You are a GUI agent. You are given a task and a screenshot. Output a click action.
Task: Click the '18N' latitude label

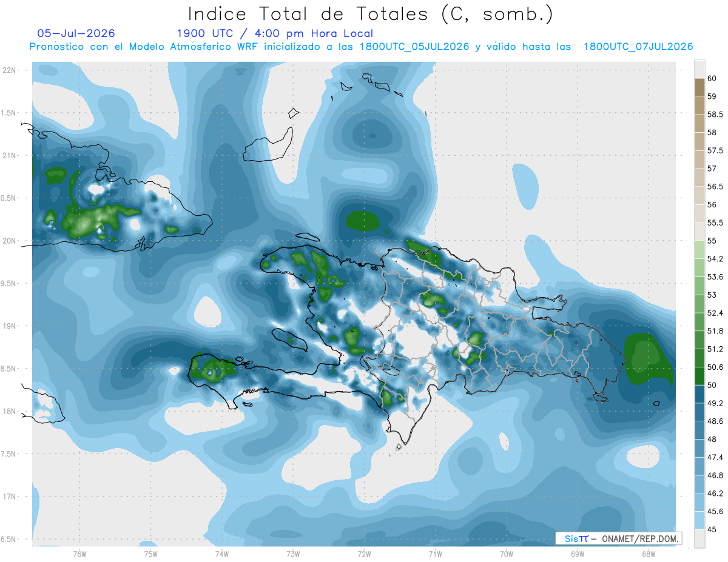9,412
